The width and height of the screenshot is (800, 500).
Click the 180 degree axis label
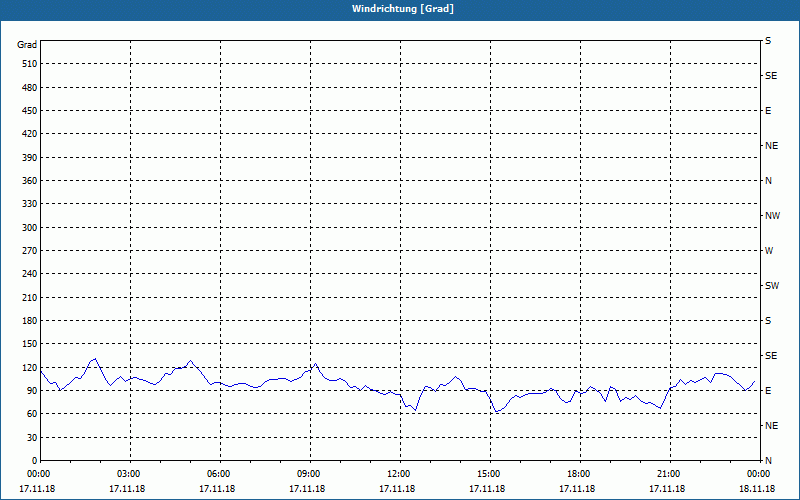tap(30, 320)
